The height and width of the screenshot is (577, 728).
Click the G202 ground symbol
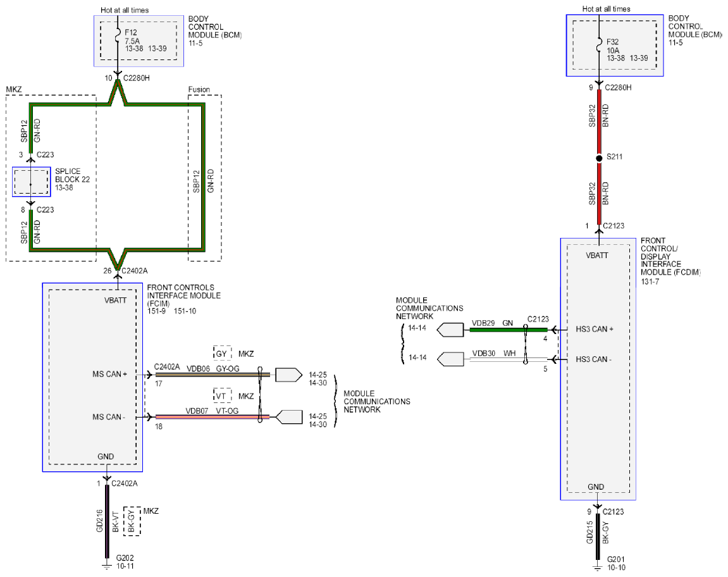click(x=107, y=565)
